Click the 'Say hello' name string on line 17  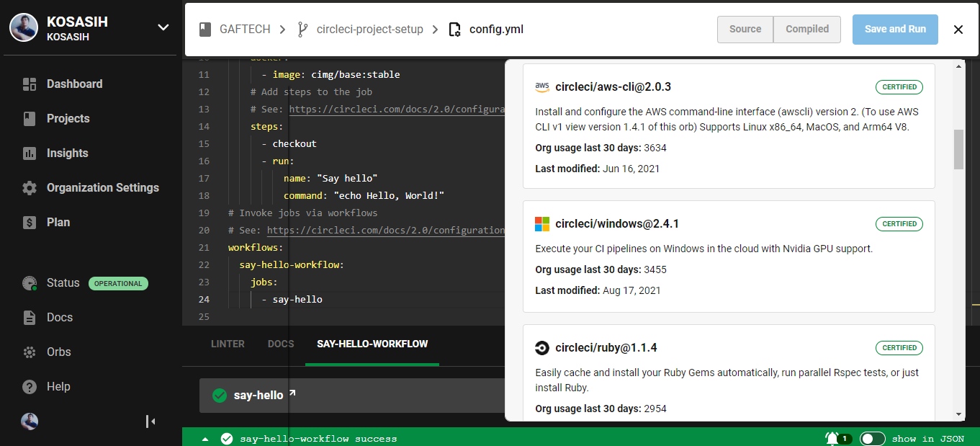coord(347,179)
